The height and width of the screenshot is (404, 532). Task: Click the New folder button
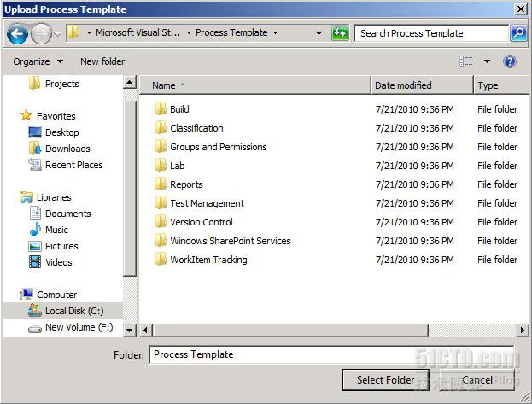tap(102, 61)
